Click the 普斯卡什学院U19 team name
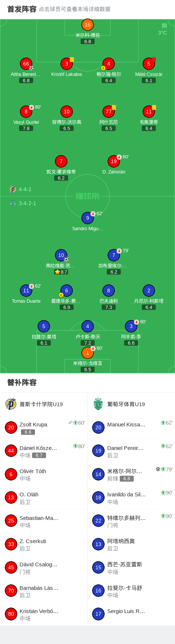The width and height of the screenshot is (175, 644). coord(41,404)
